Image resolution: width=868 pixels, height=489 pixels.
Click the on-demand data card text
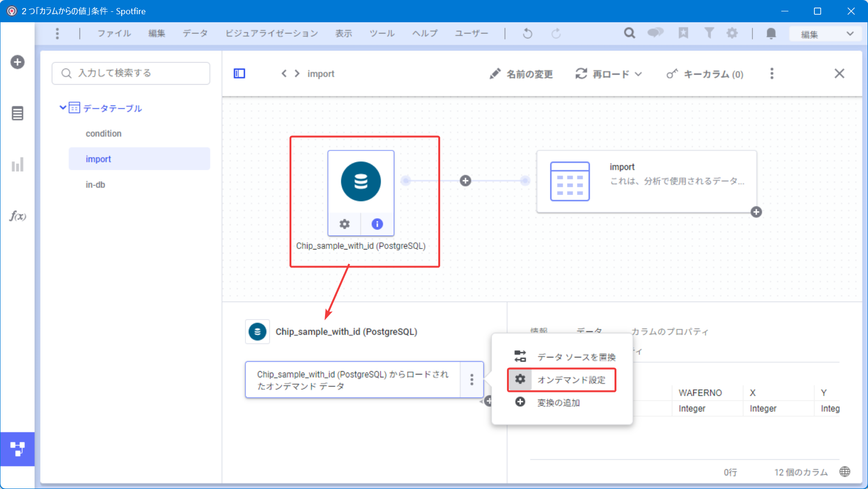pyautogui.click(x=353, y=380)
